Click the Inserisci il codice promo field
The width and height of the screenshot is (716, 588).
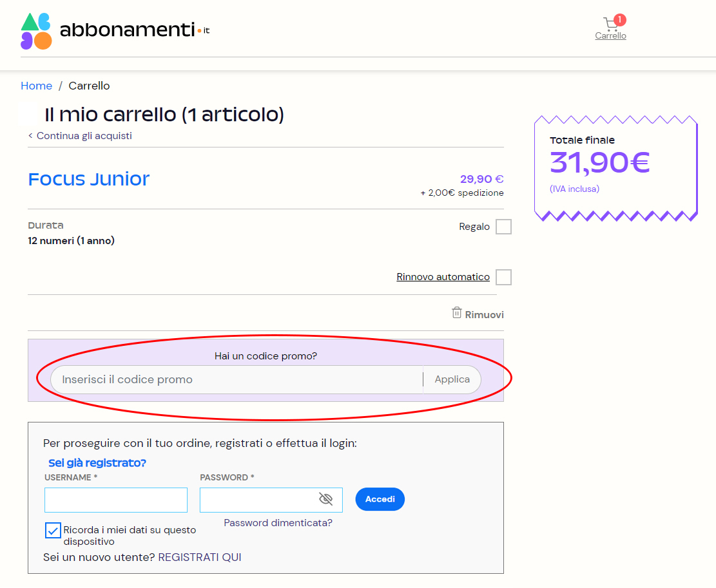[238, 379]
